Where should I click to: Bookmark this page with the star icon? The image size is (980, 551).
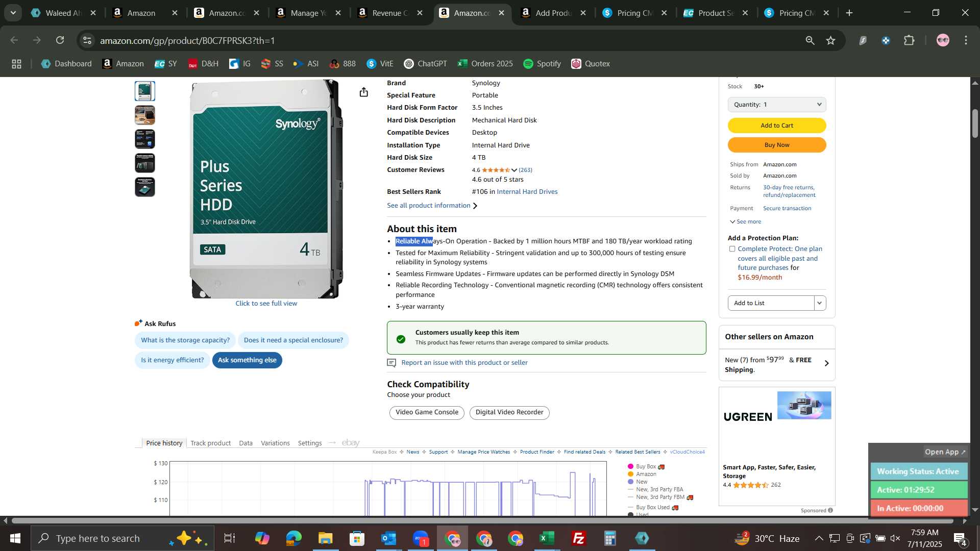pyautogui.click(x=831, y=40)
